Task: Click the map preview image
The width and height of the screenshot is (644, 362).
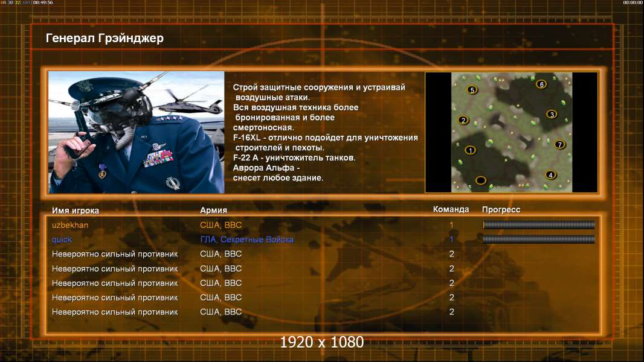Action: [511, 132]
